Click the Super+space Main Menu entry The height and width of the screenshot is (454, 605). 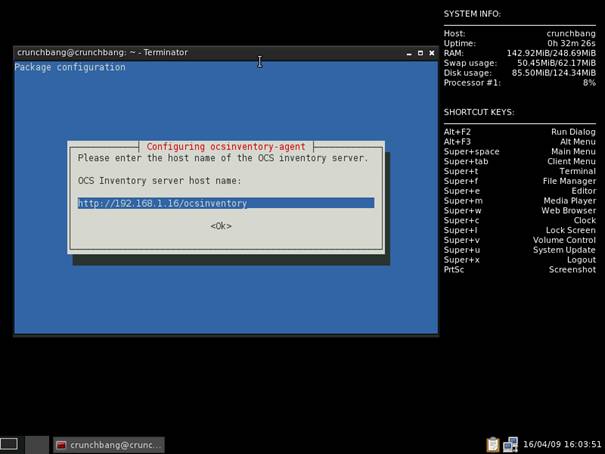pos(519,152)
